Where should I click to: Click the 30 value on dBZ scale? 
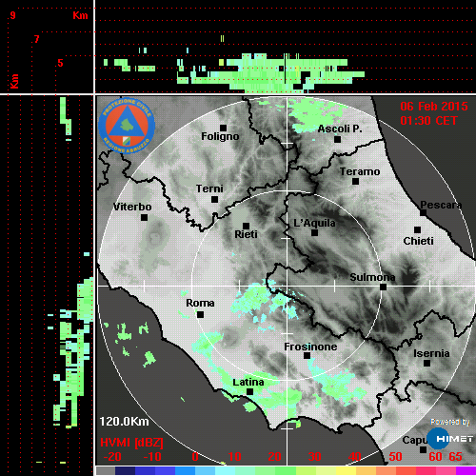314,457
